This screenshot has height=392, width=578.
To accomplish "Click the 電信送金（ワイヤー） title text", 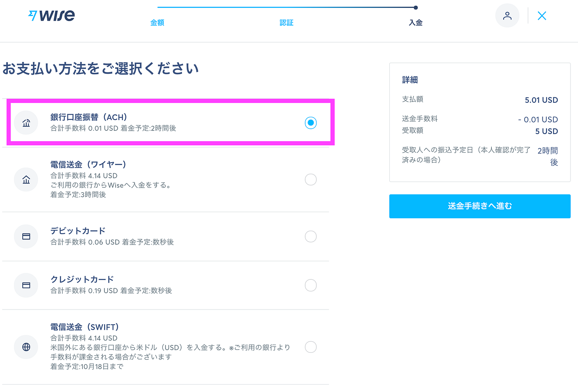I will pyautogui.click(x=88, y=164).
